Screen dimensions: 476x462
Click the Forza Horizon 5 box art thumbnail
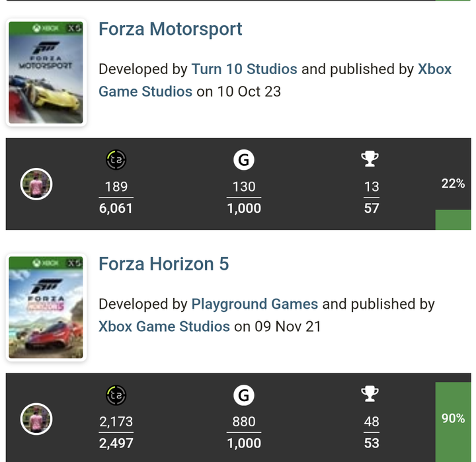tap(46, 307)
